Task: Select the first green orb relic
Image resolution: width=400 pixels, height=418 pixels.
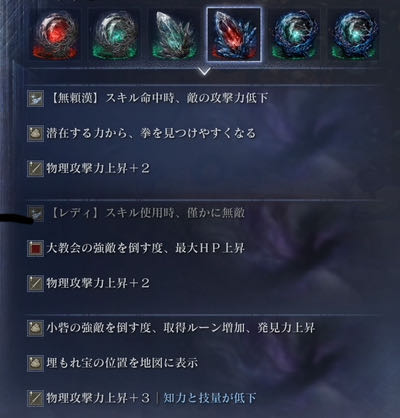Action: click(115, 35)
